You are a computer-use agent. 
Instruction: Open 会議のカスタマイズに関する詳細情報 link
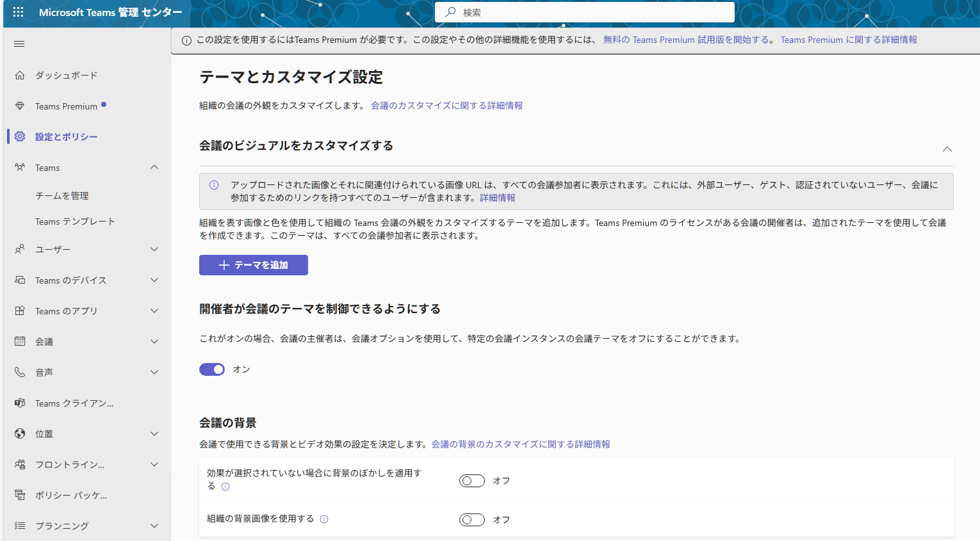[x=447, y=106]
